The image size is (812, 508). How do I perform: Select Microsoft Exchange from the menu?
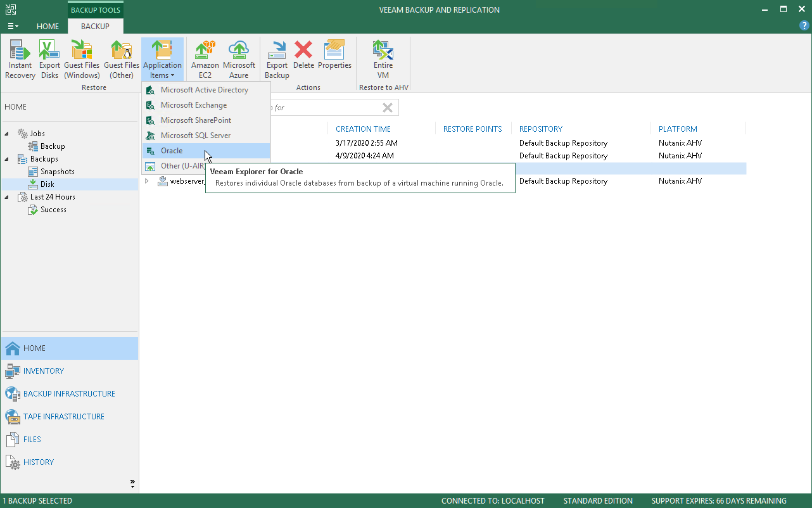click(x=206, y=105)
